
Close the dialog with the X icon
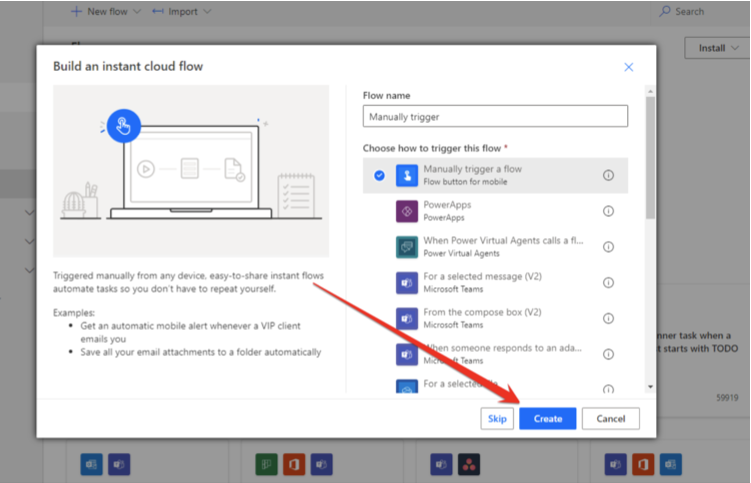coord(628,67)
